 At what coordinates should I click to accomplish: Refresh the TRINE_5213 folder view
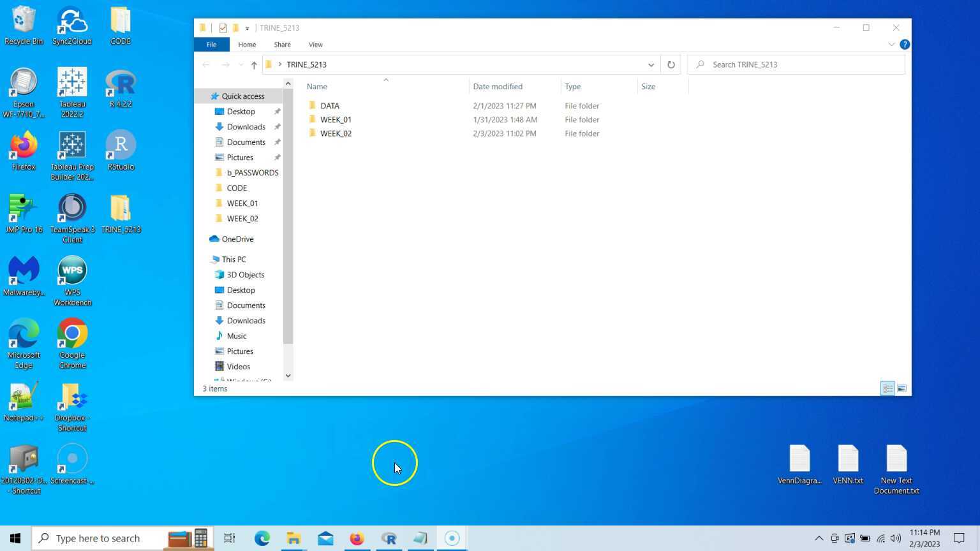pos(671,65)
